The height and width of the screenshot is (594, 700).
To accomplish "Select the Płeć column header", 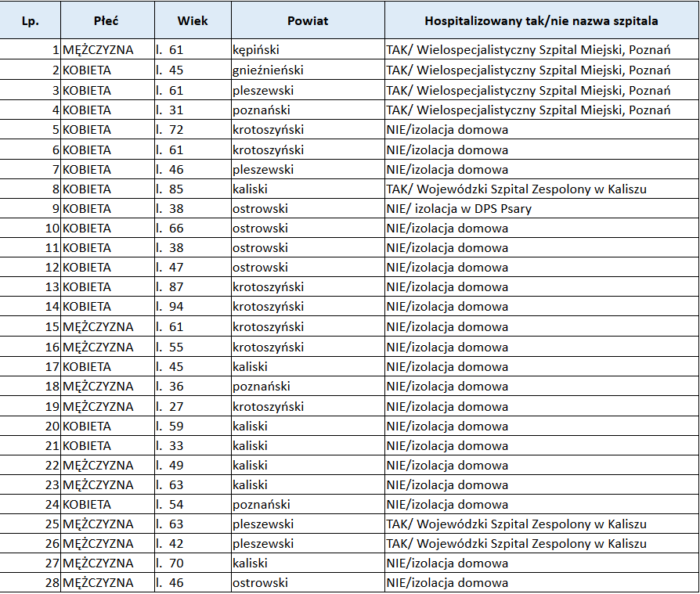I will (106, 20).
